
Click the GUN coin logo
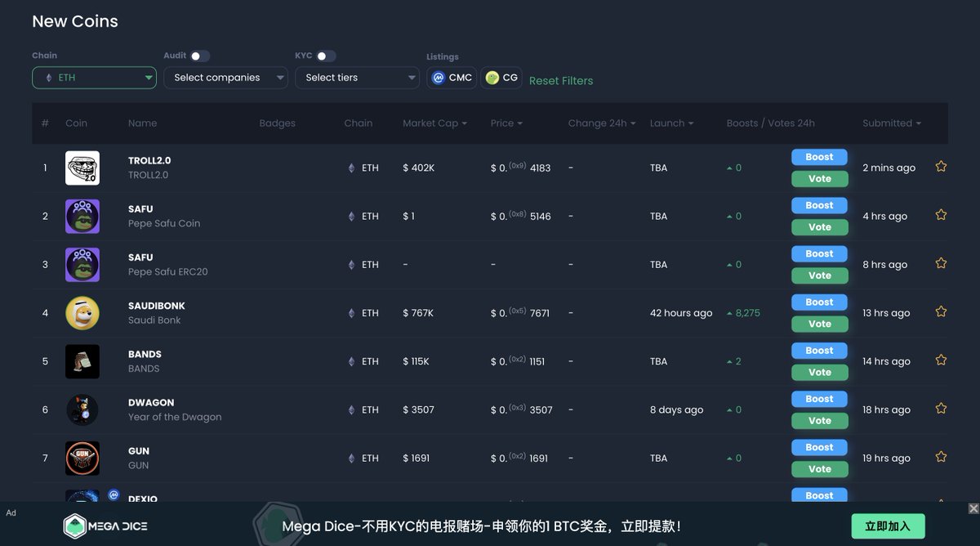(x=82, y=458)
